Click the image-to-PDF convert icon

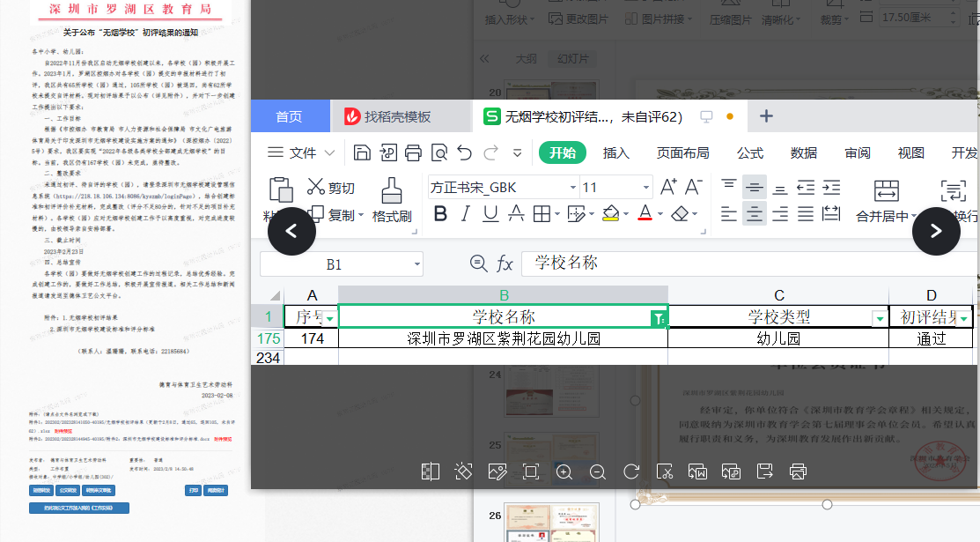tap(731, 471)
